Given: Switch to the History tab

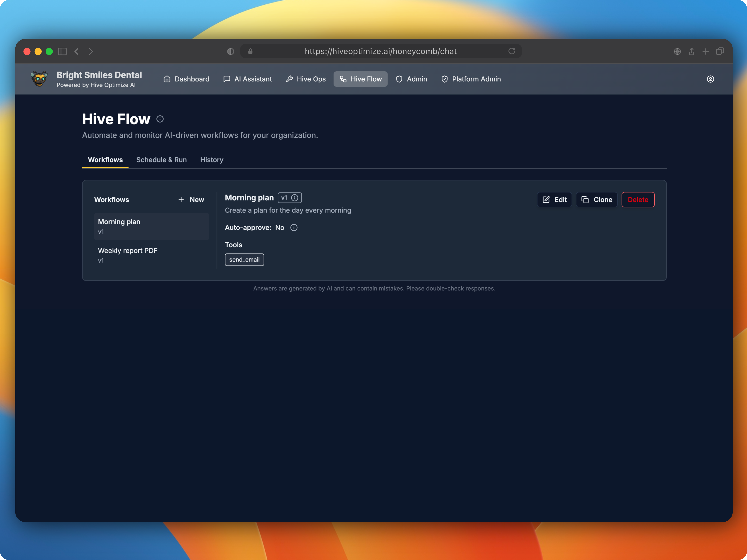Looking at the screenshot, I should pos(212,160).
